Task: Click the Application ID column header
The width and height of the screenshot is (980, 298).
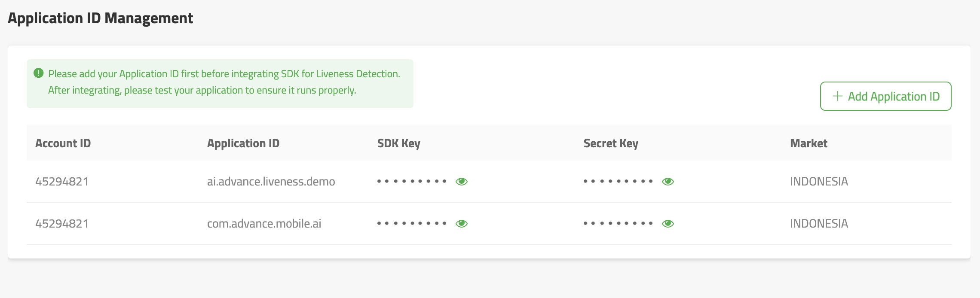Action: 243,143
